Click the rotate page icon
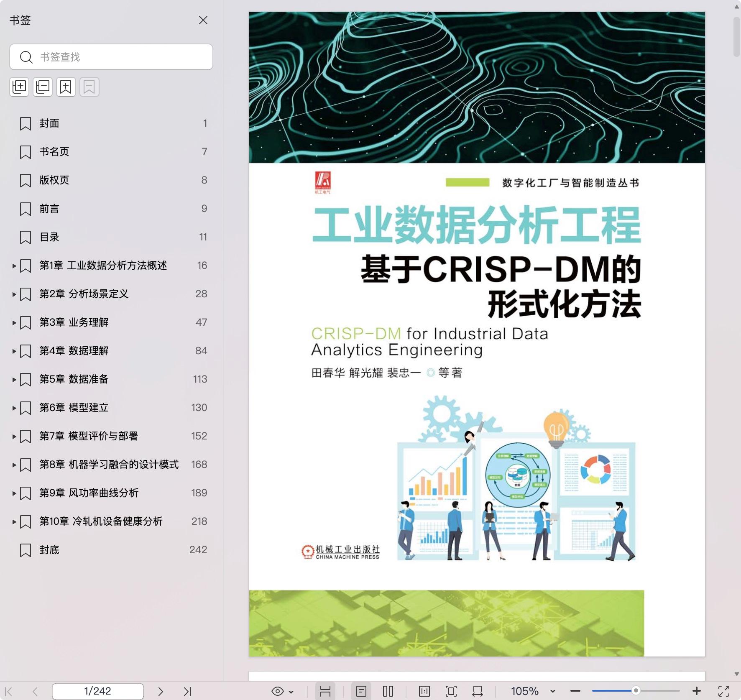The image size is (741, 700). click(x=478, y=691)
